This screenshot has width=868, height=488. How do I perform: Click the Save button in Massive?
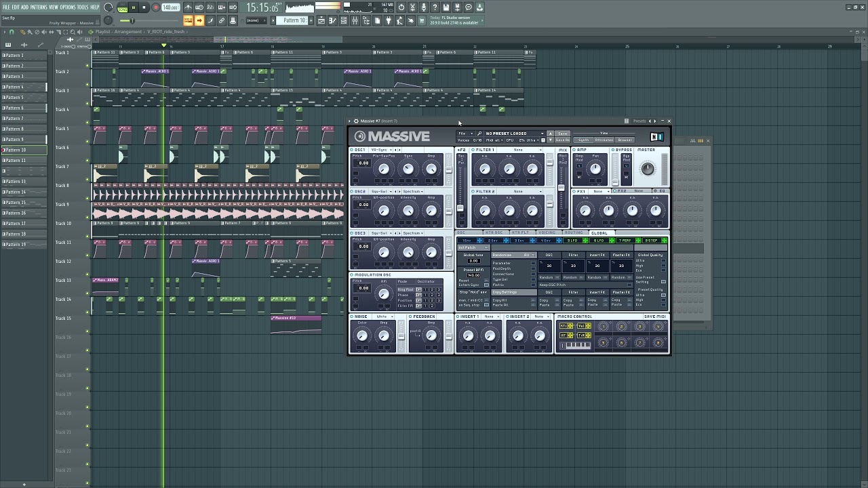562,134
